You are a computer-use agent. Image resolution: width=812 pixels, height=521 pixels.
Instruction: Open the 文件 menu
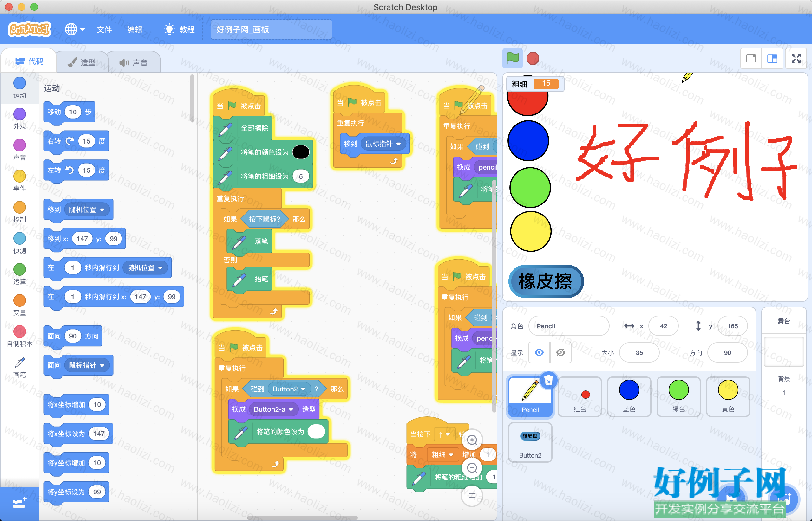[104, 29]
